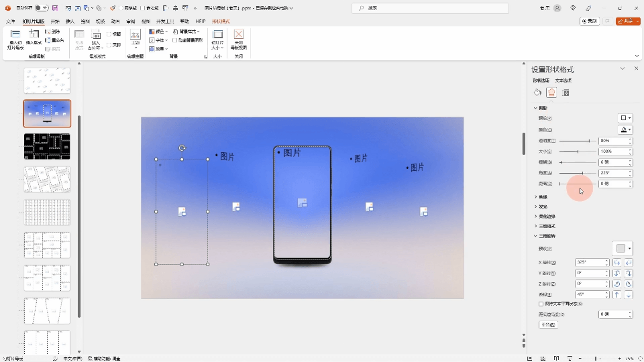644x362 pixels.
Task: Select the black grid layout thumbnail
Action: click(47, 146)
